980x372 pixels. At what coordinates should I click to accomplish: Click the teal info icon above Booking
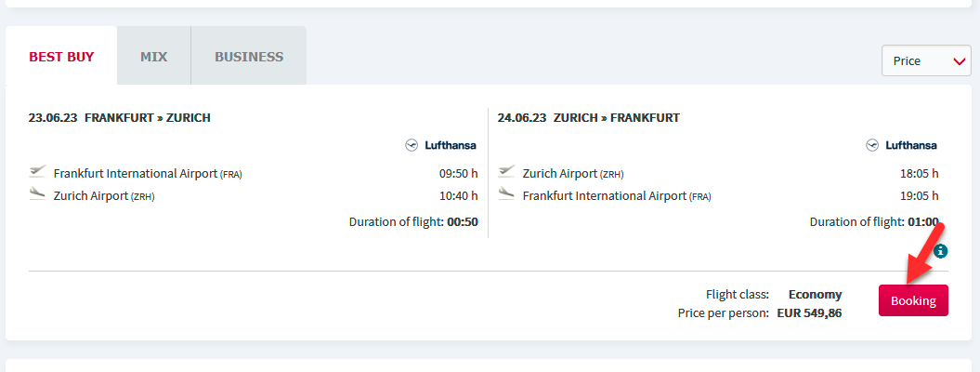coord(941,251)
